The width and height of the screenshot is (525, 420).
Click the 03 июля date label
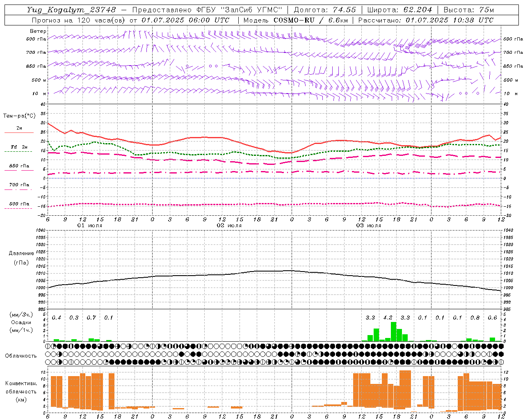[368, 226]
